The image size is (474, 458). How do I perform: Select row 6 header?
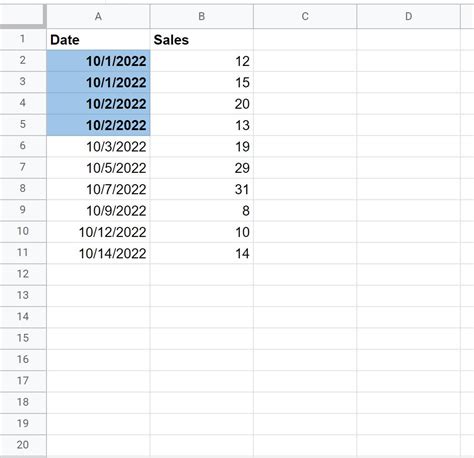coord(23,146)
